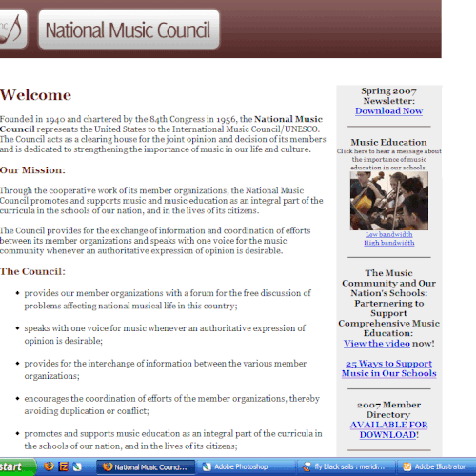Click The Council: heading
Screen dimensions: 476x476
(x=32, y=271)
